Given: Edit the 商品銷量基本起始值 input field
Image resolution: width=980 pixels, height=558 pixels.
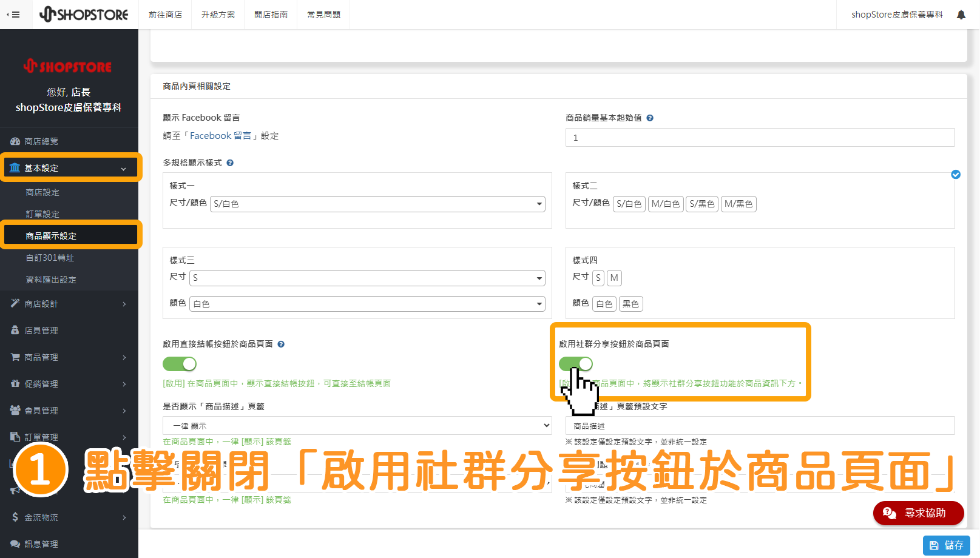Looking at the screenshot, I should click(759, 138).
